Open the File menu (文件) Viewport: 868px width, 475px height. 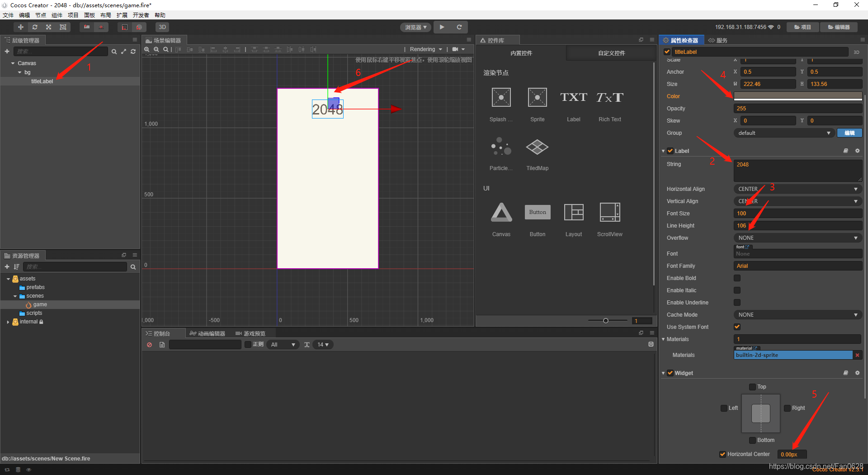click(x=8, y=15)
